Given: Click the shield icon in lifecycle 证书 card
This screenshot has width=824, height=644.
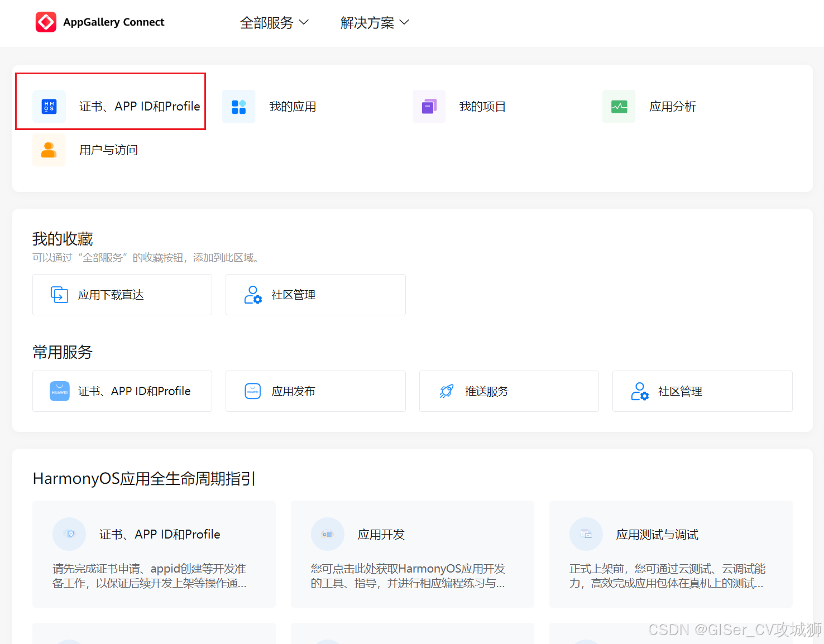Looking at the screenshot, I should coord(69,534).
